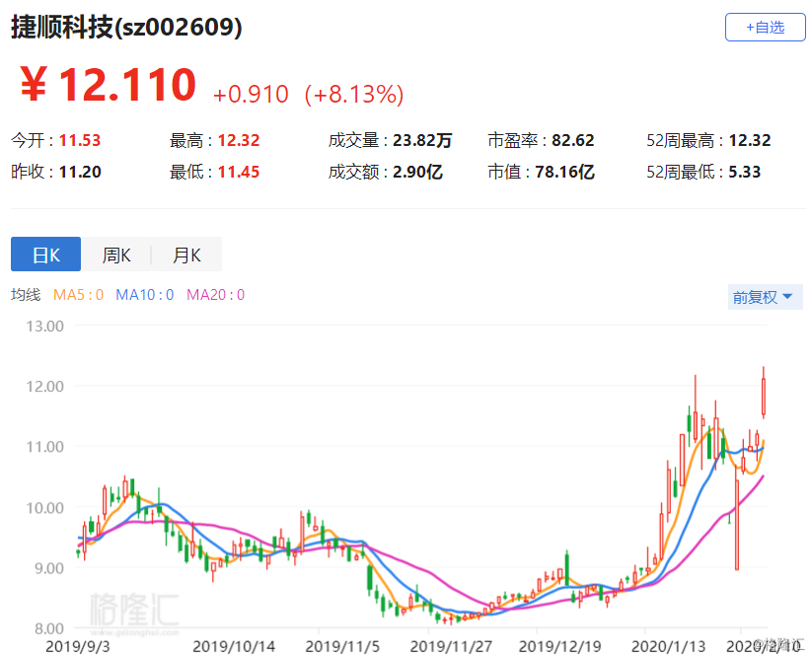Click the price change +0.910
The height and width of the screenshot is (658, 812).
251,95
